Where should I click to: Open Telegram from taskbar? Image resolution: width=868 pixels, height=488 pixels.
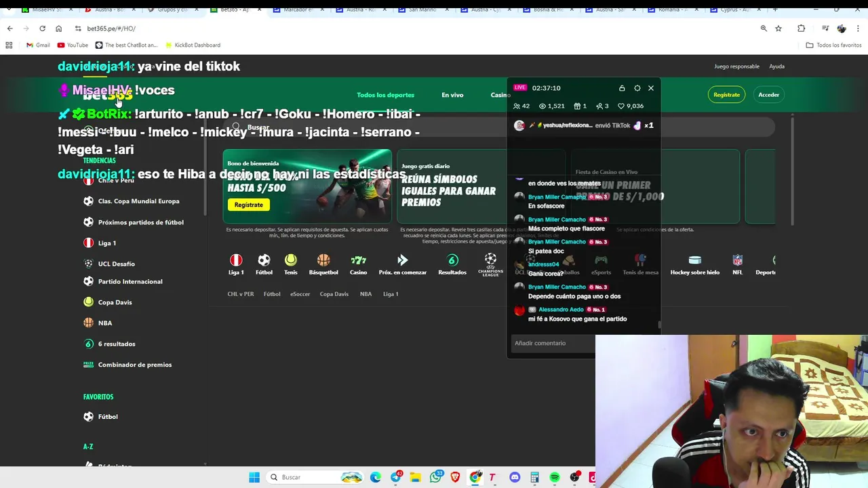[395, 477]
